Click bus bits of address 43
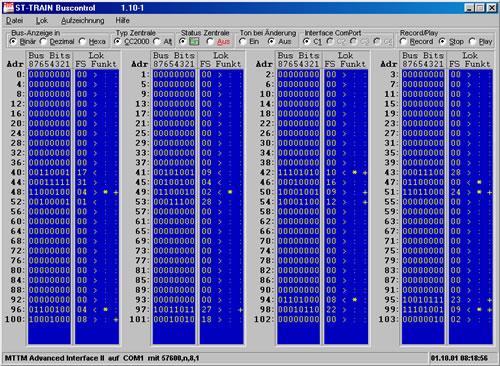The height and width of the screenshot is (366, 500). click(423, 172)
